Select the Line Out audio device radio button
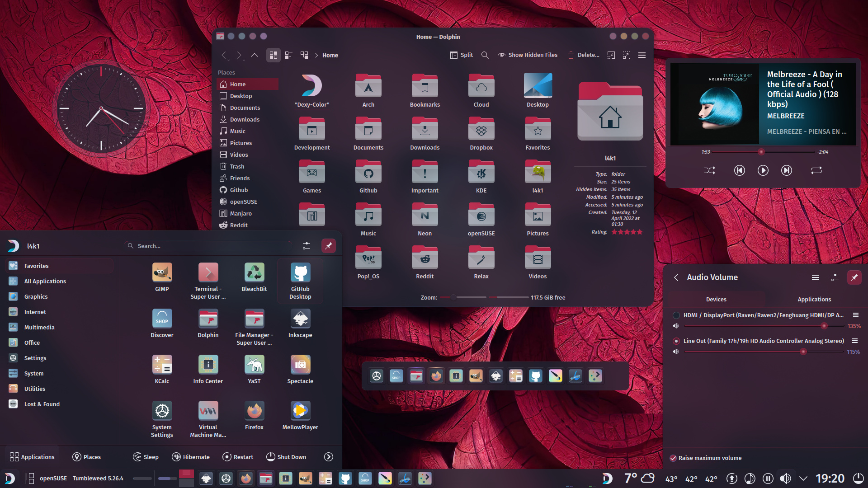Screen dimensions: 868x488 (676, 341)
